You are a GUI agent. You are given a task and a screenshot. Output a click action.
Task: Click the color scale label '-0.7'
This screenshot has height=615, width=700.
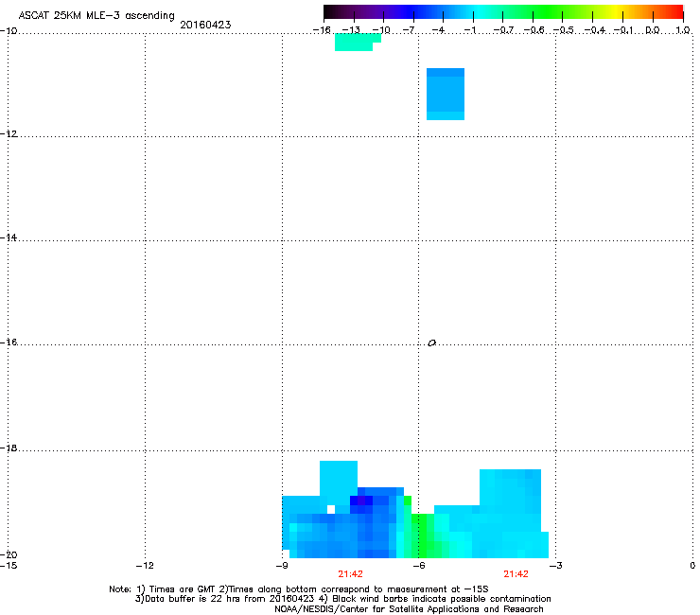pos(503,30)
